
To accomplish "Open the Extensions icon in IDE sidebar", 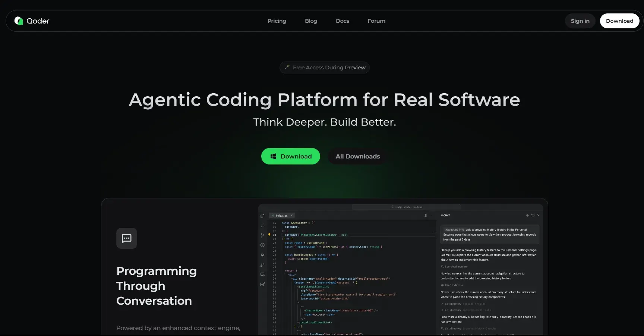I will (x=262, y=284).
